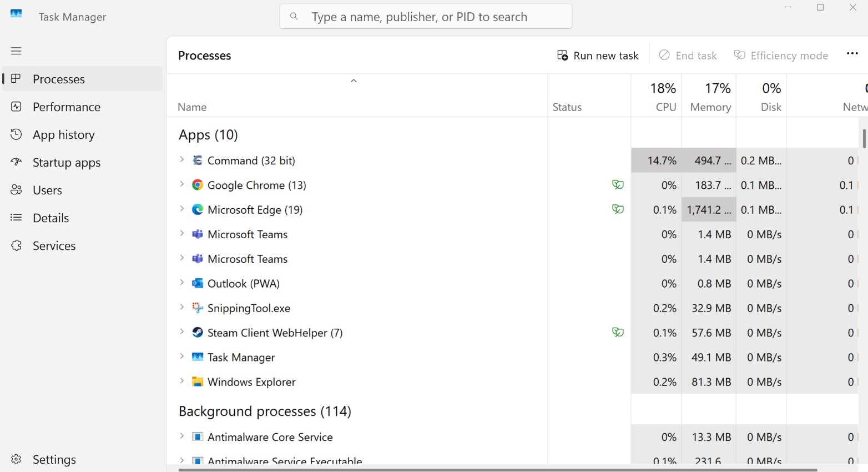Image resolution: width=868 pixels, height=472 pixels.
Task: Click the Performance sidebar icon
Action: [x=16, y=107]
